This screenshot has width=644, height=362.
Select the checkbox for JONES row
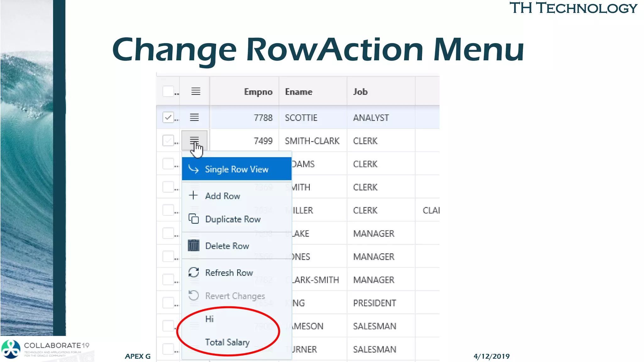coord(168,256)
